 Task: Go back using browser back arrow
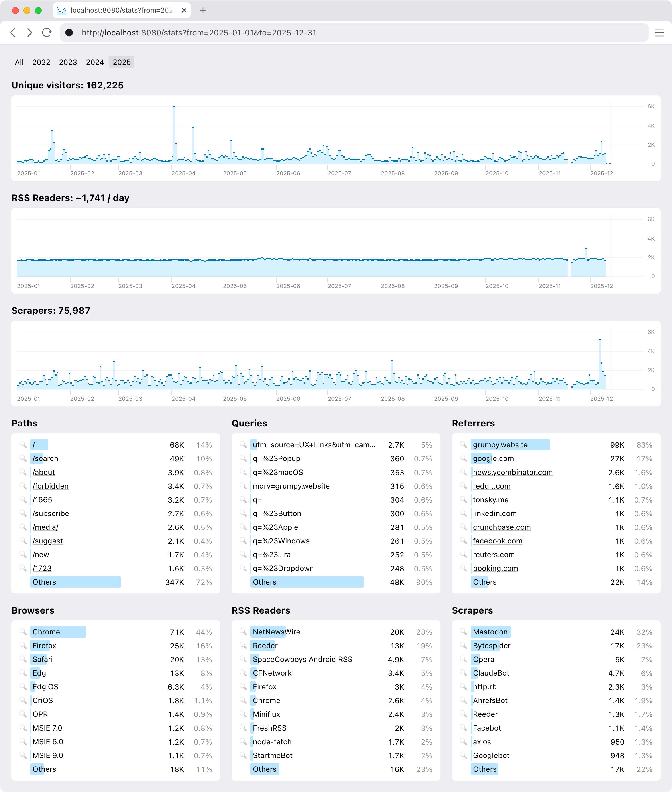pyautogui.click(x=13, y=33)
